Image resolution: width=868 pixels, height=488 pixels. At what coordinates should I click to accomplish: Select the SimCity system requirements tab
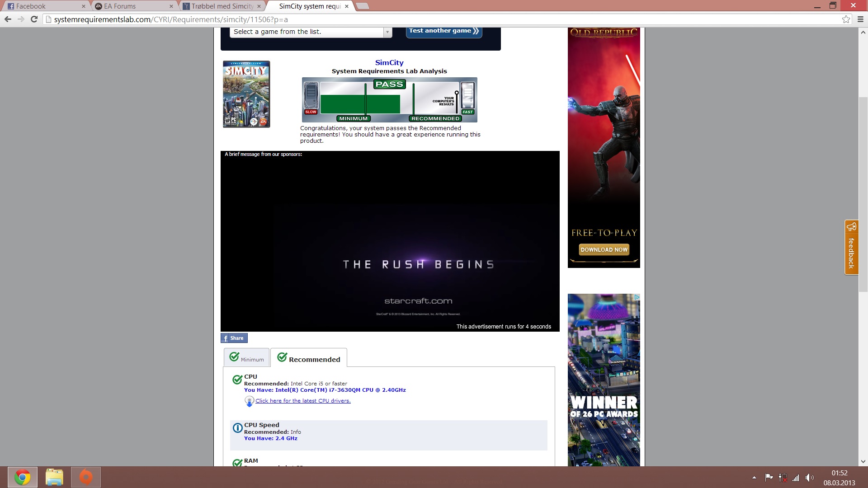click(x=309, y=6)
